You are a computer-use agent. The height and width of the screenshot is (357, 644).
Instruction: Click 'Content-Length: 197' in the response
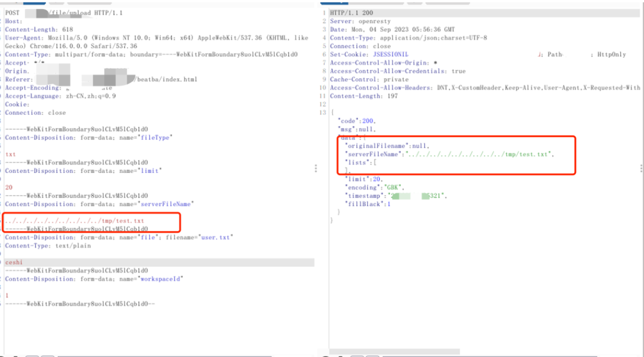coord(364,96)
